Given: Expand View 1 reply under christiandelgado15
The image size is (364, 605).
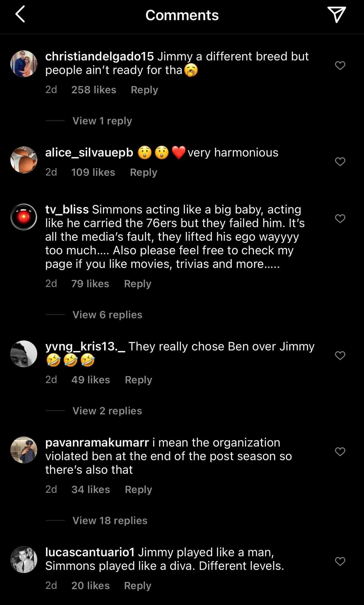Looking at the screenshot, I should tap(102, 121).
